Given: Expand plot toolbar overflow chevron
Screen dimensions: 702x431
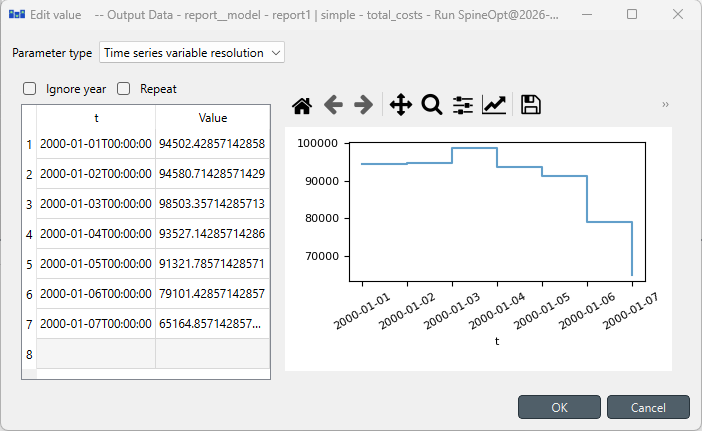Looking at the screenshot, I should pos(666,105).
